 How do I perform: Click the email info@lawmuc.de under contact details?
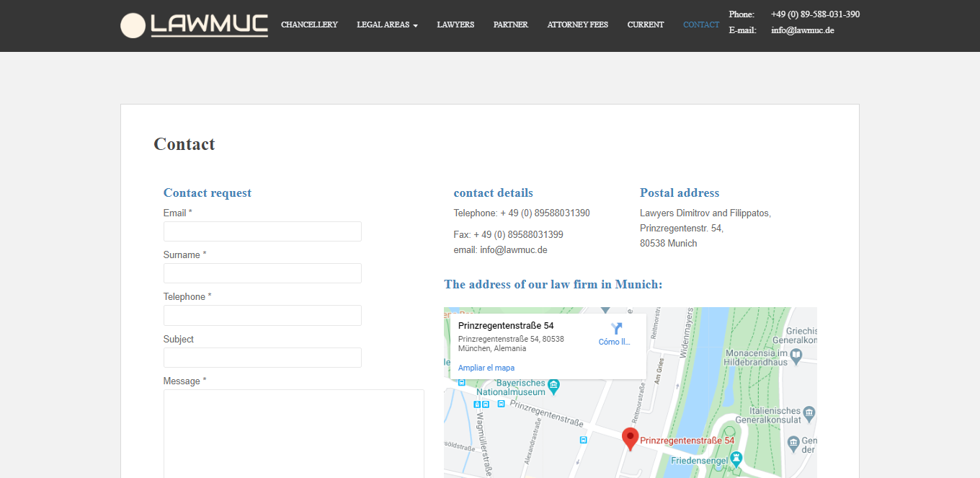514,250
